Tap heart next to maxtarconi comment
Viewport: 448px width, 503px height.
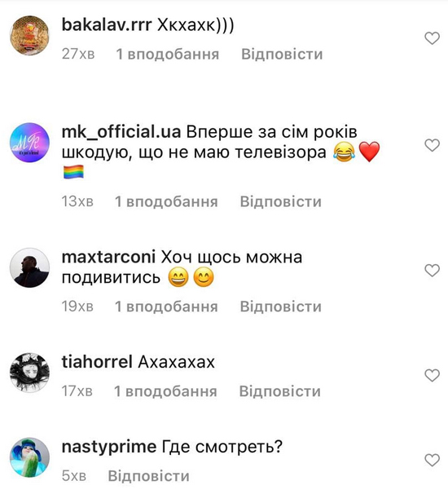pos(432,271)
